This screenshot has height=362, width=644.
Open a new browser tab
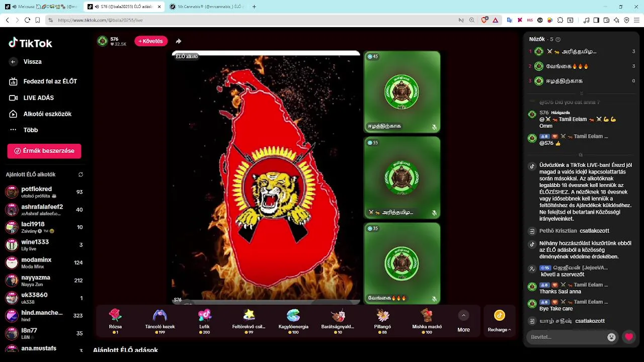click(254, 7)
